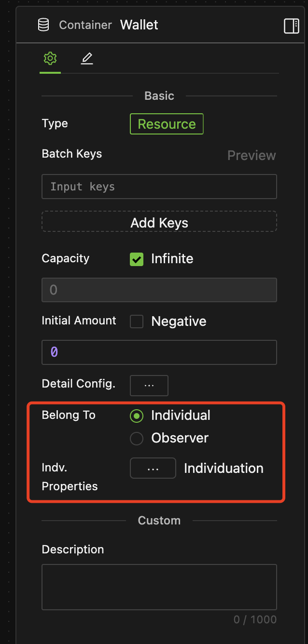
Task: Click the disabled Capacity value field
Action: (x=159, y=290)
